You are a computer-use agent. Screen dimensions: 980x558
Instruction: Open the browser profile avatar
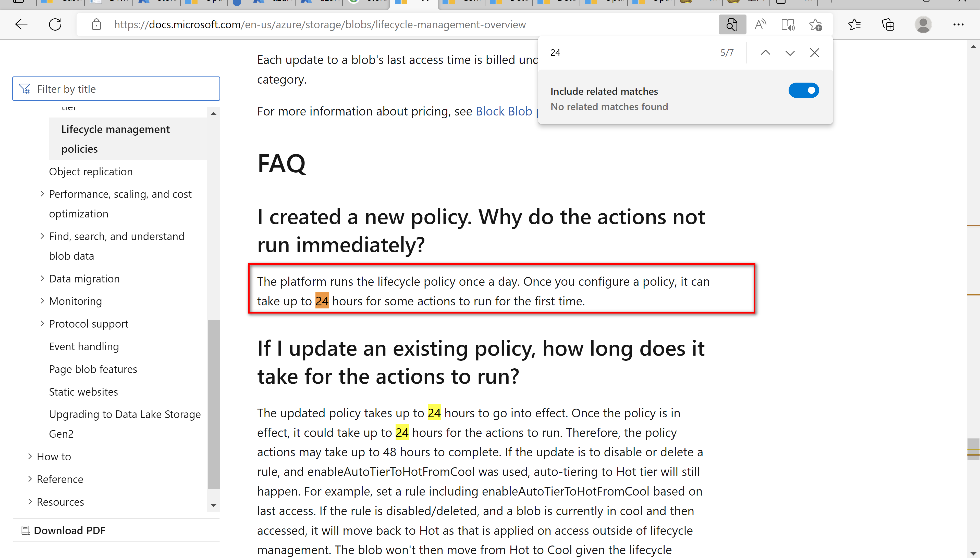(923, 24)
